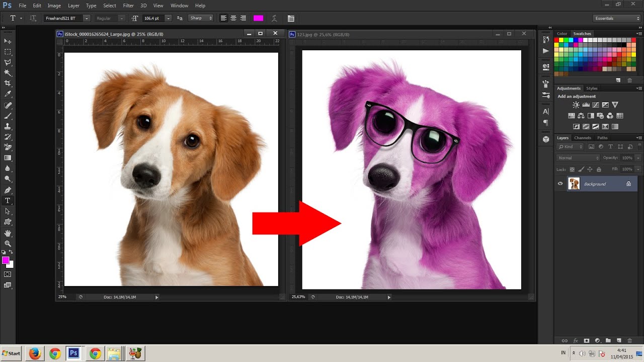Viewport: 644px width, 362px height.
Task: Add a Curves adjustment
Action: coord(596,105)
